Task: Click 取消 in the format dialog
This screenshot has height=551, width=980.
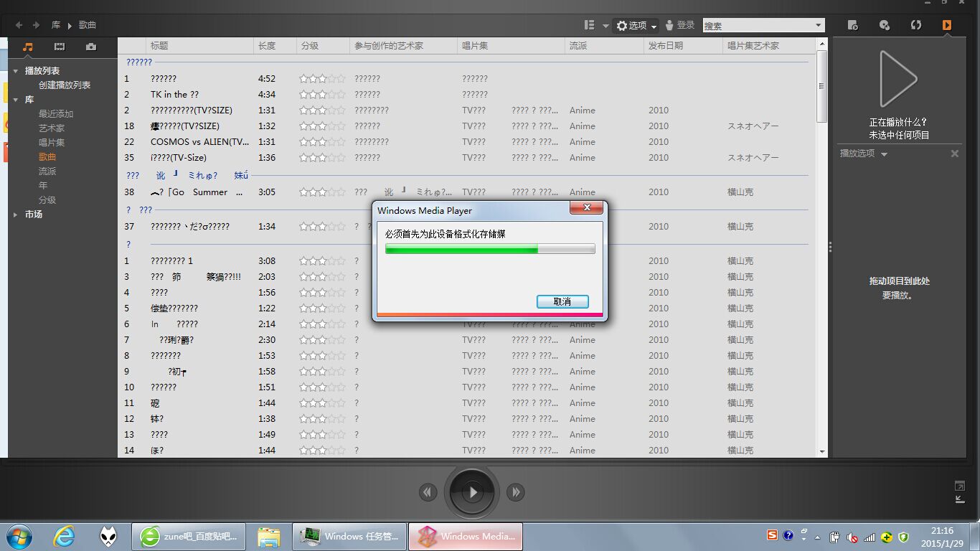Action: (x=562, y=302)
